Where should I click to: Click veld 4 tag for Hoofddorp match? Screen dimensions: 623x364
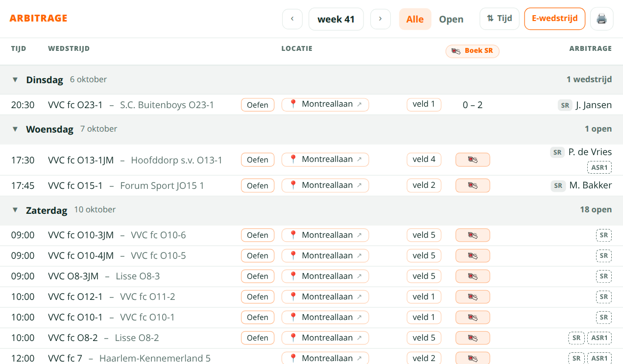point(424,159)
